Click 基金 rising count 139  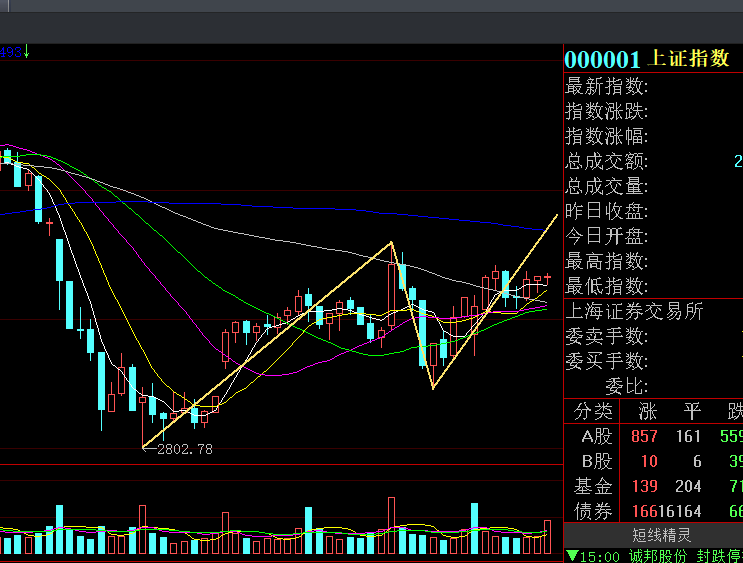[x=644, y=486]
